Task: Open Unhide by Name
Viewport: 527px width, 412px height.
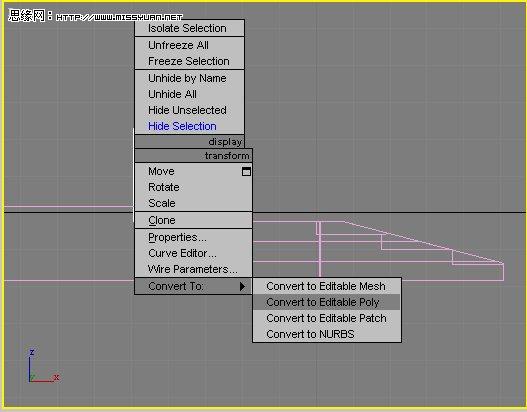Action: (x=189, y=78)
